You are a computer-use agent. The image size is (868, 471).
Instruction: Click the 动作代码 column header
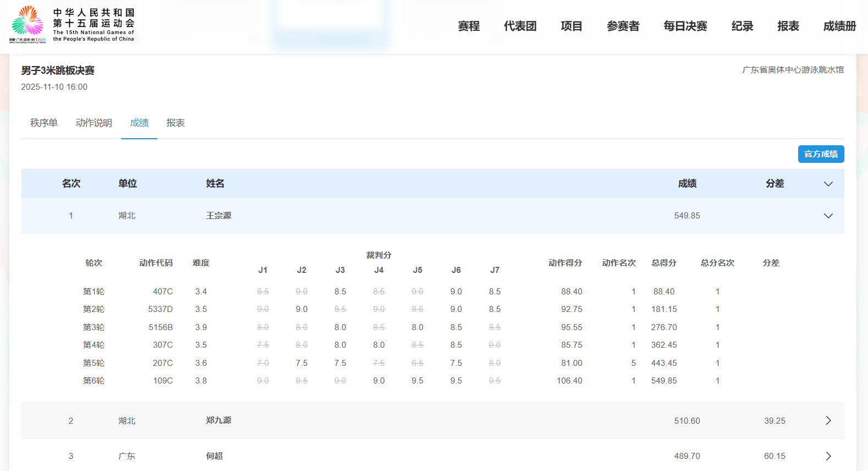click(156, 263)
